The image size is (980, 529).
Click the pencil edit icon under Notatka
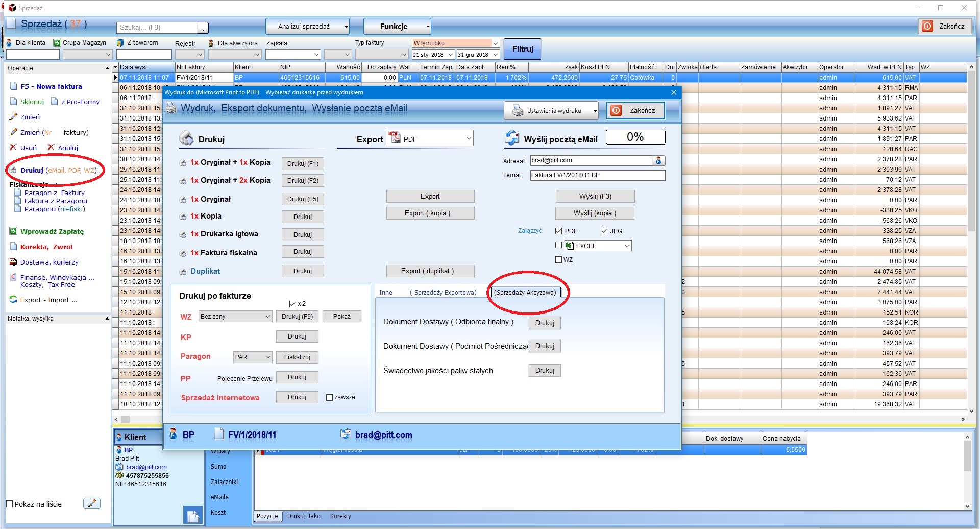92,503
